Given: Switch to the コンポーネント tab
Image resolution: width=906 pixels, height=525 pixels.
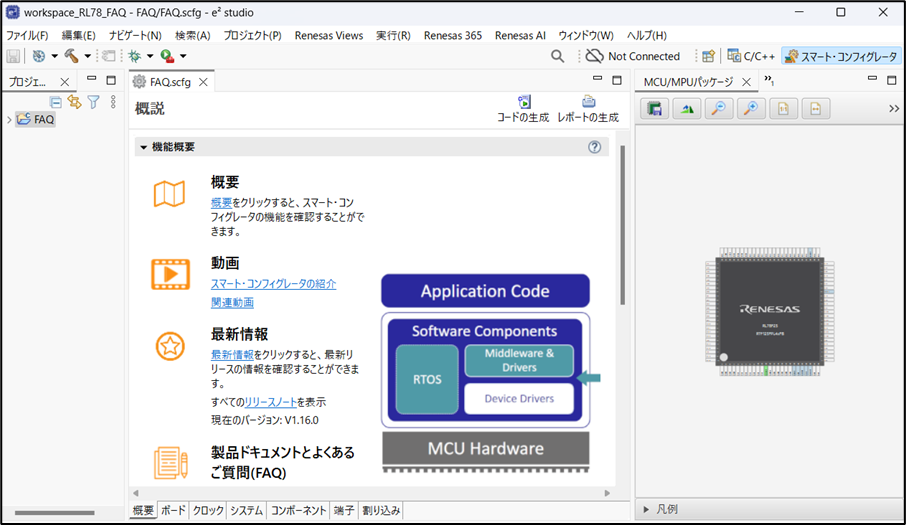Looking at the screenshot, I should [x=299, y=510].
